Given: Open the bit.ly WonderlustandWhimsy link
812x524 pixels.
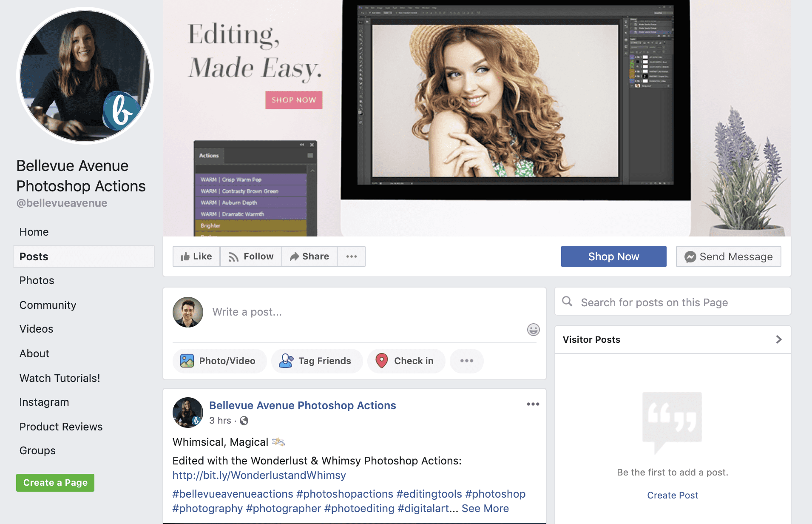Looking at the screenshot, I should 259,475.
